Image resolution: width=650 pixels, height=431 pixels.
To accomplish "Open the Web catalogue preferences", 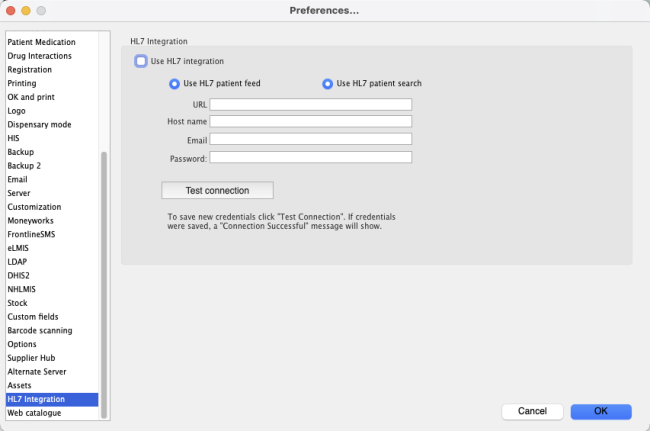I will coord(34,413).
